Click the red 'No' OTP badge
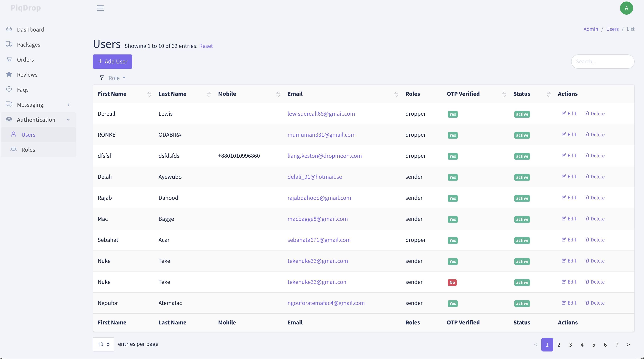The height and width of the screenshot is (359, 644). [x=452, y=282]
